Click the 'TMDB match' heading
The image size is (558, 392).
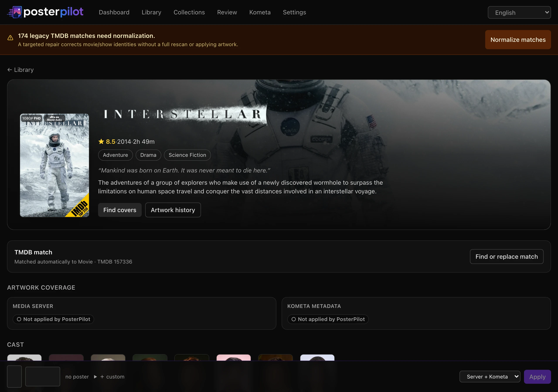pyautogui.click(x=33, y=252)
